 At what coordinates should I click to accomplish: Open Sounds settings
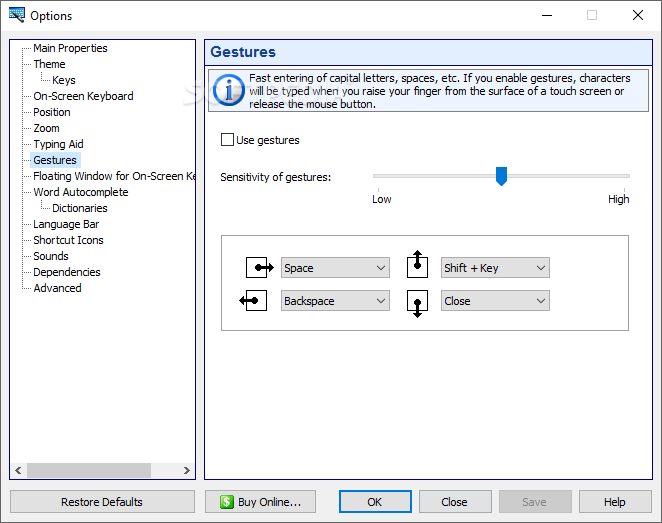[x=51, y=256]
